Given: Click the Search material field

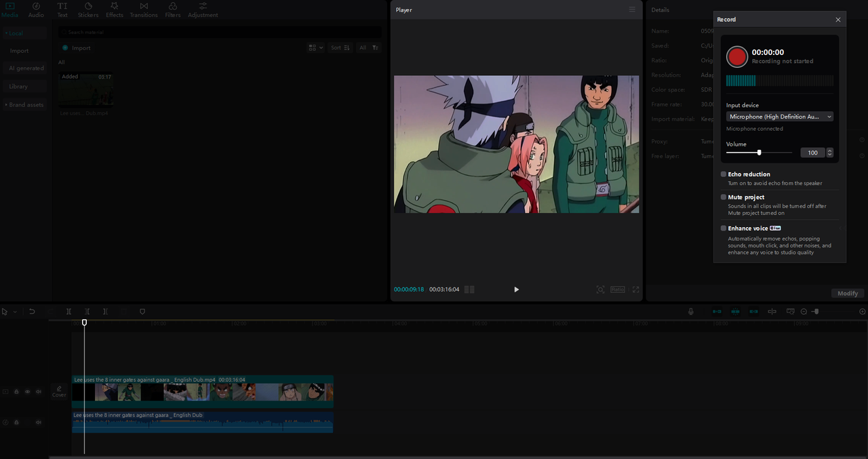Looking at the screenshot, I should [x=219, y=33].
